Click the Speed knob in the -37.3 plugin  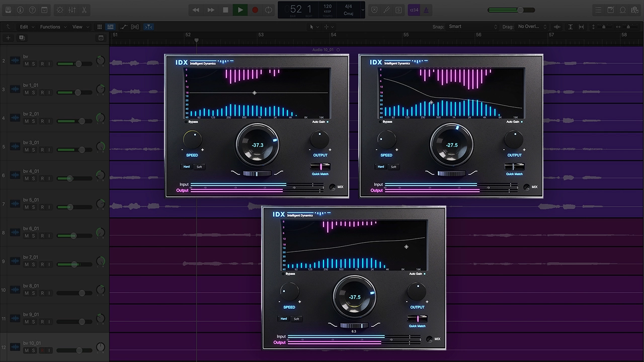coord(192,139)
